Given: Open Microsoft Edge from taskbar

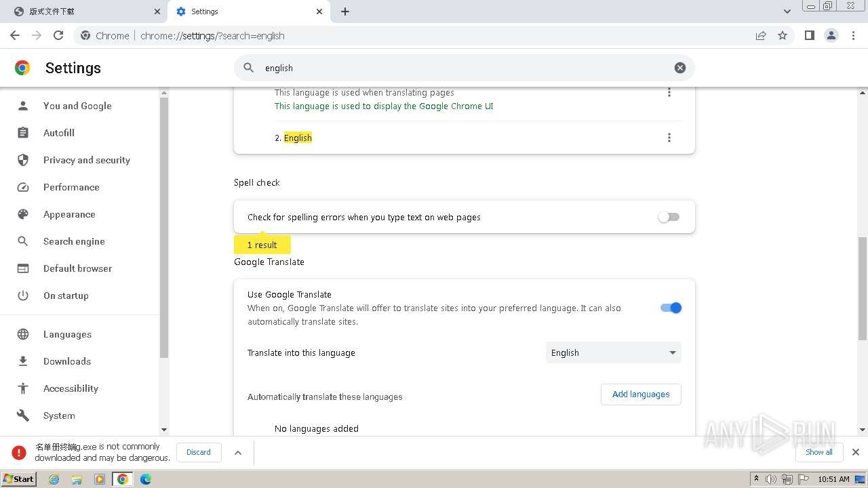Looking at the screenshot, I should (x=146, y=479).
